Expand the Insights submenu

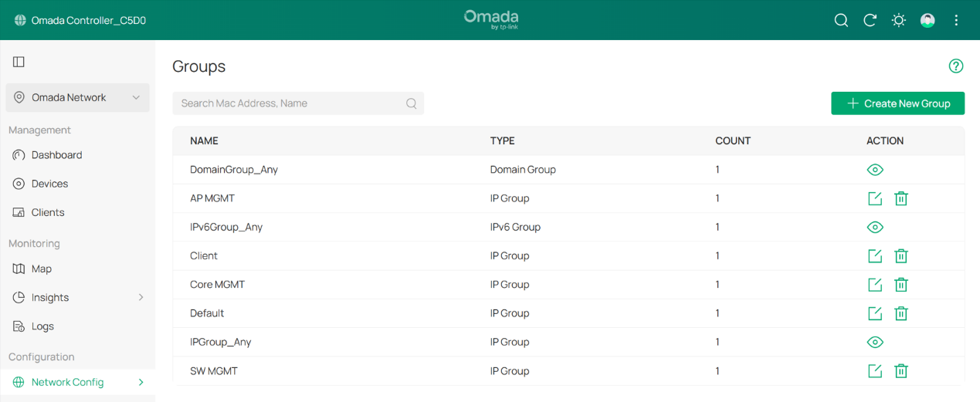pos(141,298)
